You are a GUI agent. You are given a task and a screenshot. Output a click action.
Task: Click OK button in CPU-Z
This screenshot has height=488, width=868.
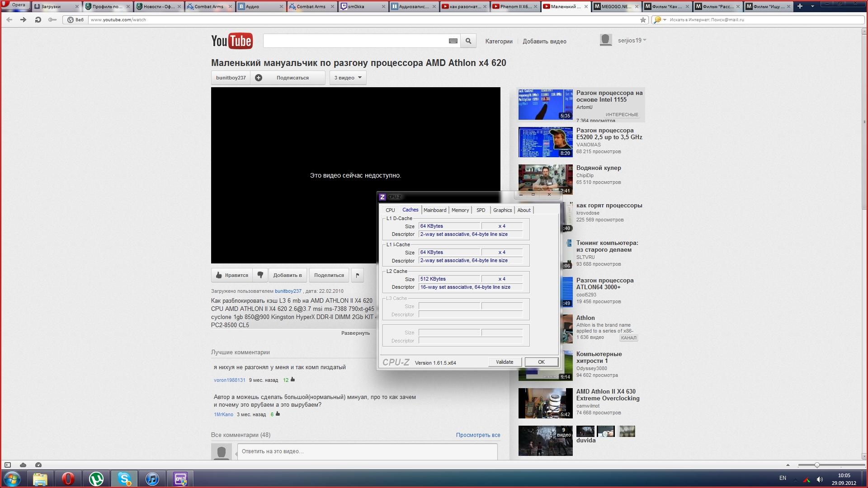coord(541,362)
